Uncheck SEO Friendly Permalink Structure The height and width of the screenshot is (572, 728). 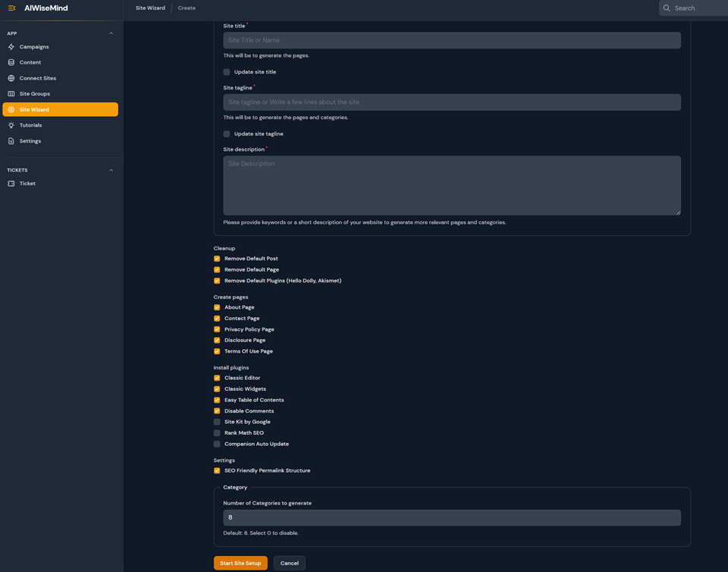coord(217,470)
